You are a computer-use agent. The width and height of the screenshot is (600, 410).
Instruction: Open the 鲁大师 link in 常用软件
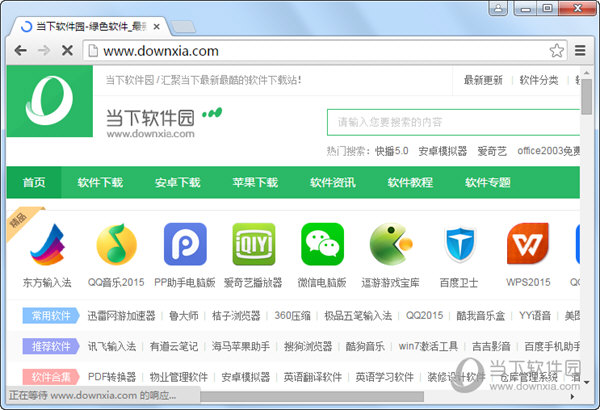[x=182, y=316]
